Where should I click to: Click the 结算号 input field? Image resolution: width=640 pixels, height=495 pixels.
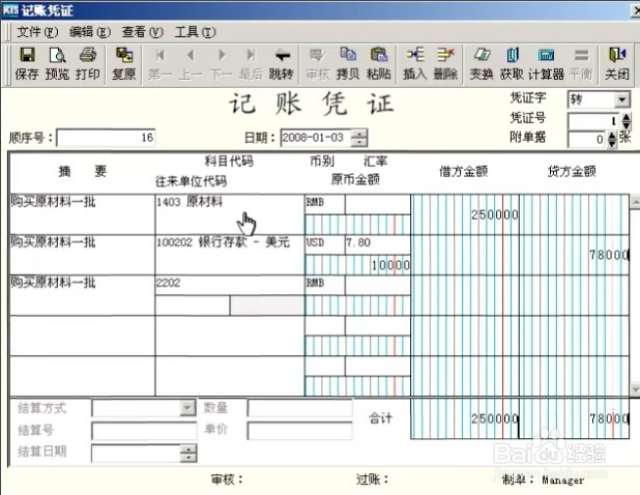pyautogui.click(x=144, y=431)
